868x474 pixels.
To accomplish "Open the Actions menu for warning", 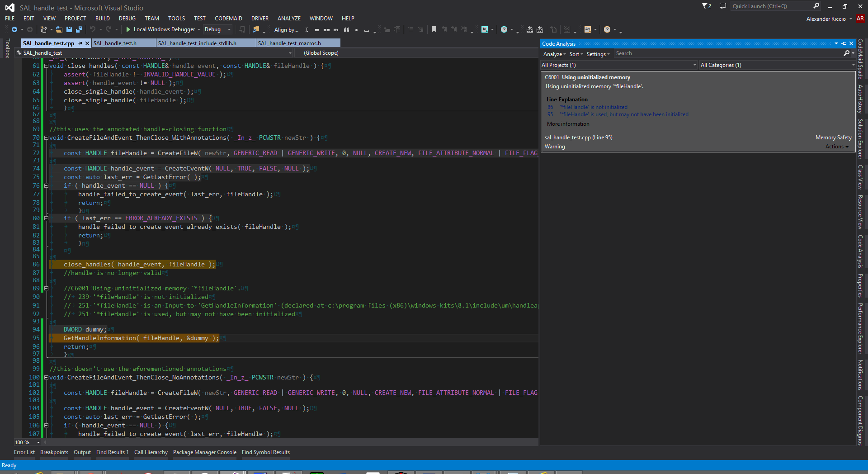I will 836,147.
